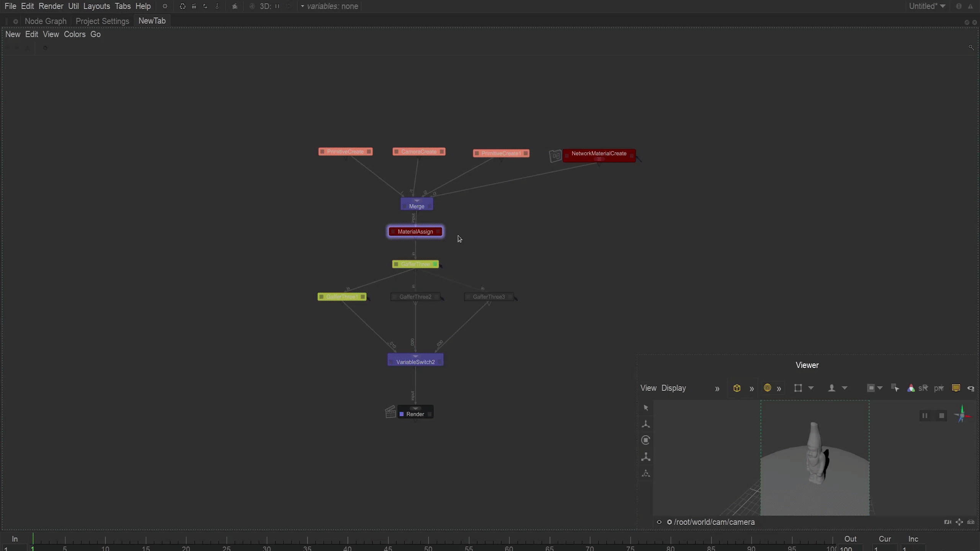The width and height of the screenshot is (980, 551).
Task: Expand the variables dropdown selector
Action: 302,6
